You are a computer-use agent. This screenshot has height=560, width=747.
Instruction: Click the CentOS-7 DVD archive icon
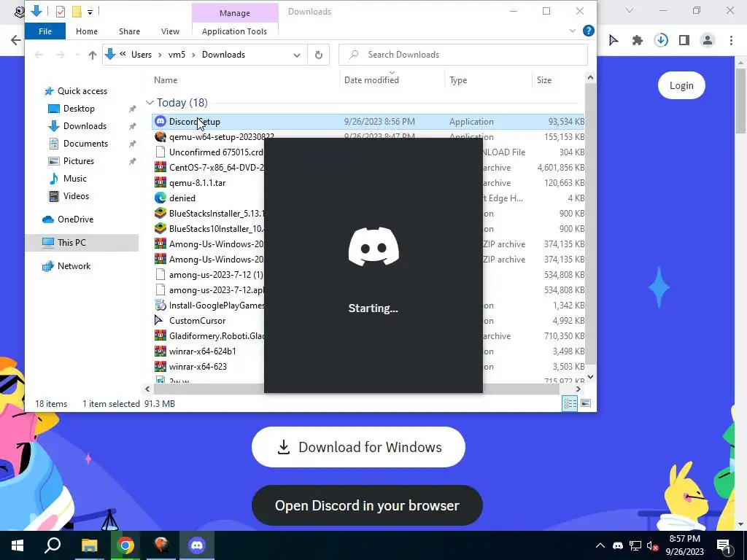click(160, 167)
